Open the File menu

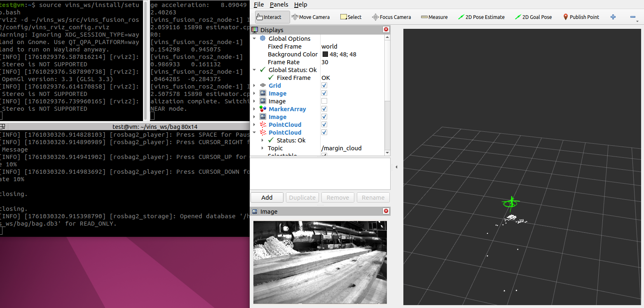(259, 5)
